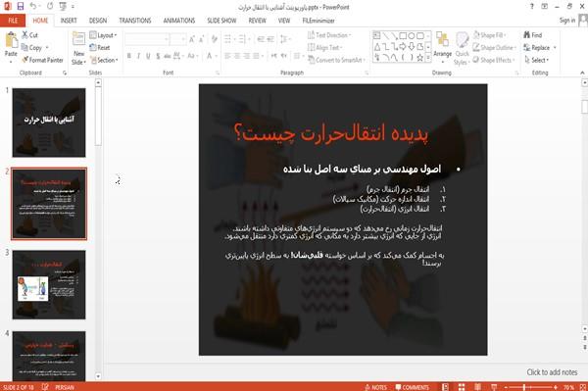Start slideshow from beginning via quick access icon
Screen dimensions: 588x391
pos(63,6)
